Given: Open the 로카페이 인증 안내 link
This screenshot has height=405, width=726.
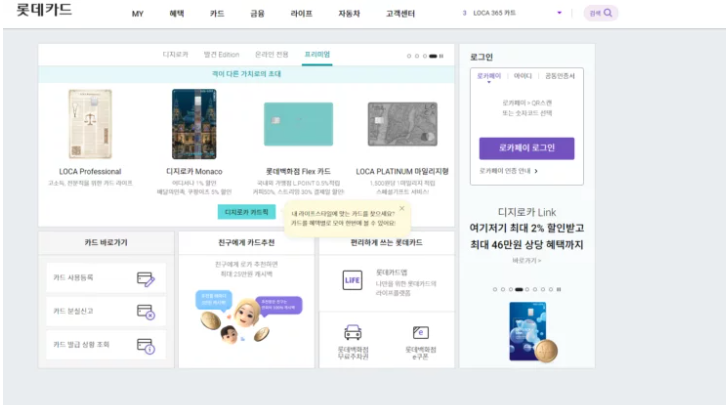Looking at the screenshot, I should 508,171.
